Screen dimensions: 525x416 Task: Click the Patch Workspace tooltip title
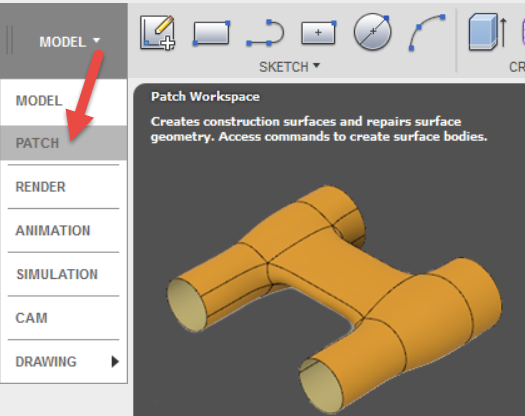[x=205, y=97]
